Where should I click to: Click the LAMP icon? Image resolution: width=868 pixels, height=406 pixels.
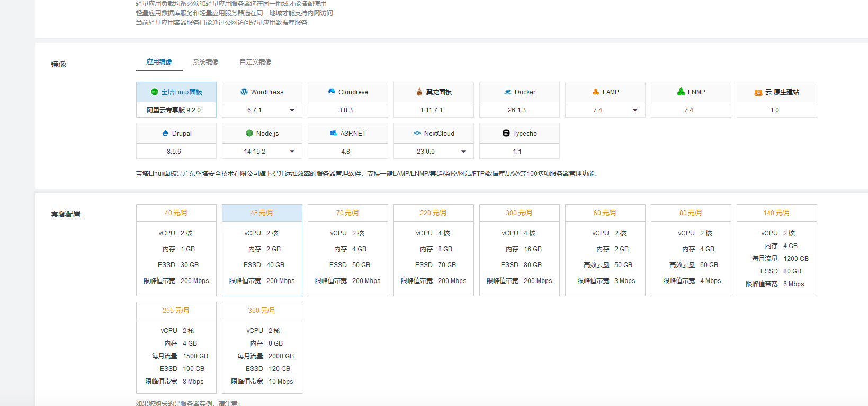point(596,92)
